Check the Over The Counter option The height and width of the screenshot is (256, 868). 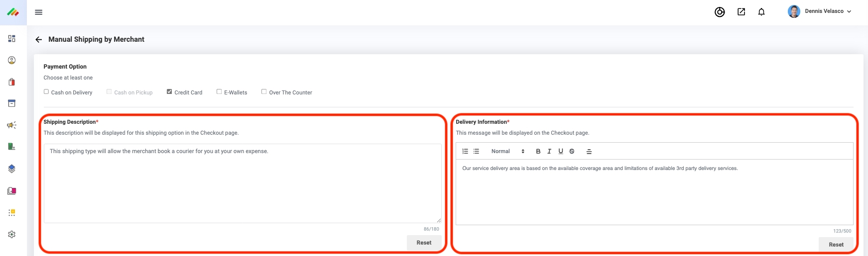(264, 92)
